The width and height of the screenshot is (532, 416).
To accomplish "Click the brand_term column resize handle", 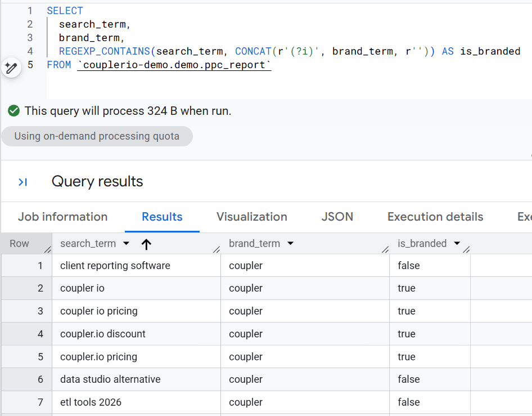I will coord(385,249).
